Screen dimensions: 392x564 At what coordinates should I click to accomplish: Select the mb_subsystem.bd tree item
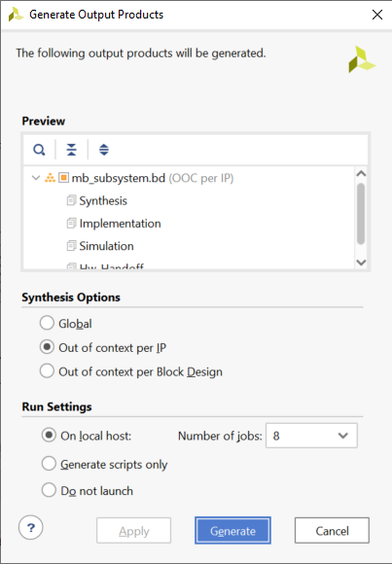pos(118,178)
